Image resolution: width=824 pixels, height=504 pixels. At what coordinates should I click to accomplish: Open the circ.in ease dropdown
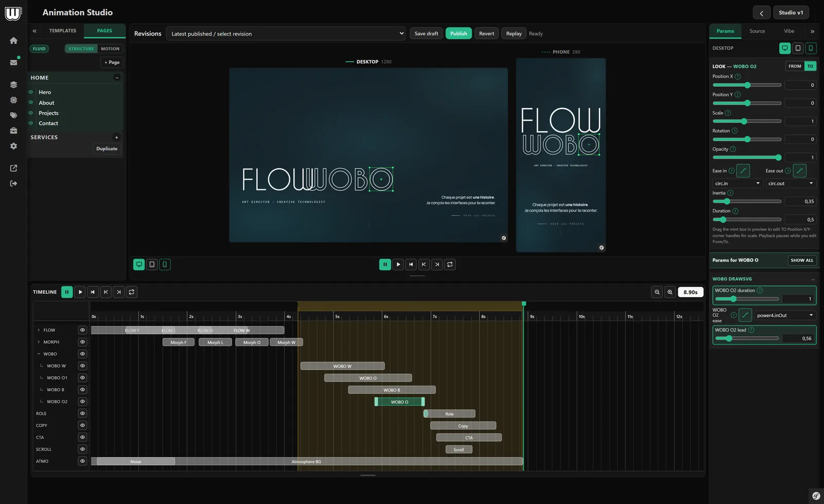point(737,183)
